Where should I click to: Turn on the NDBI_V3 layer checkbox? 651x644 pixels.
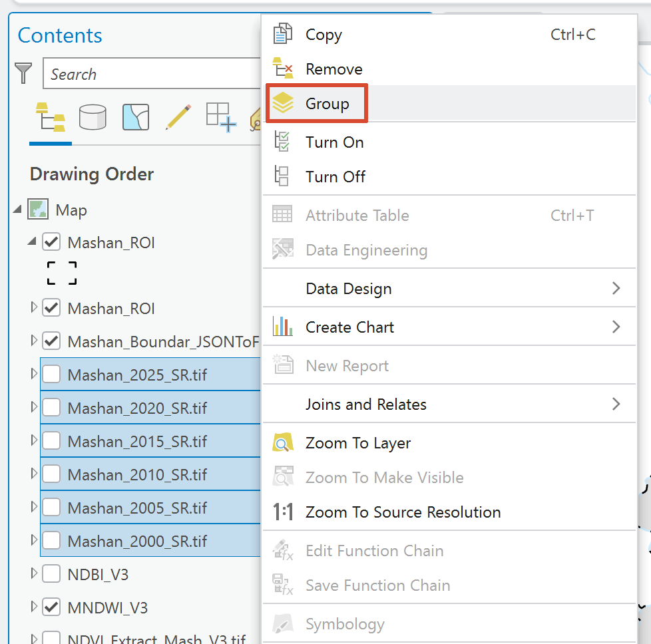click(51, 573)
